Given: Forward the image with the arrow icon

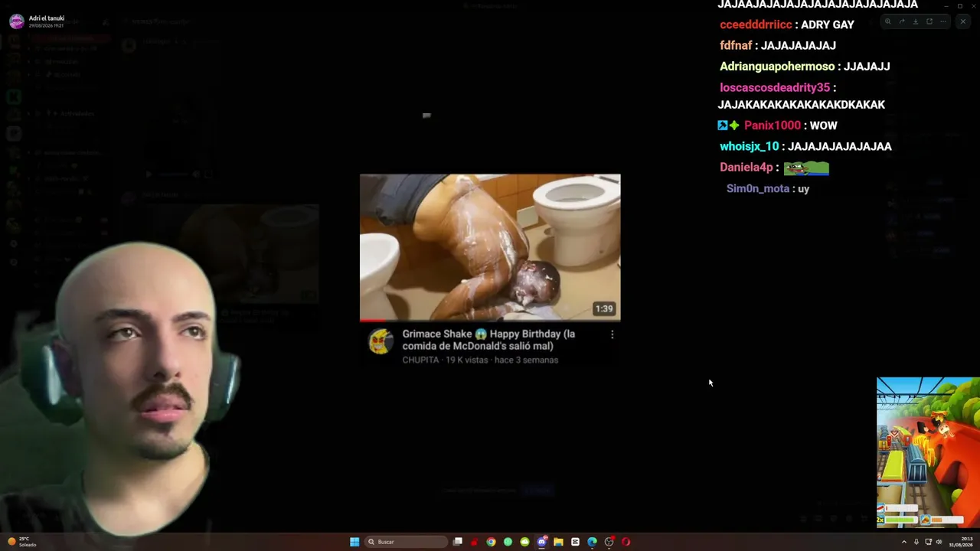Looking at the screenshot, I should [901, 21].
